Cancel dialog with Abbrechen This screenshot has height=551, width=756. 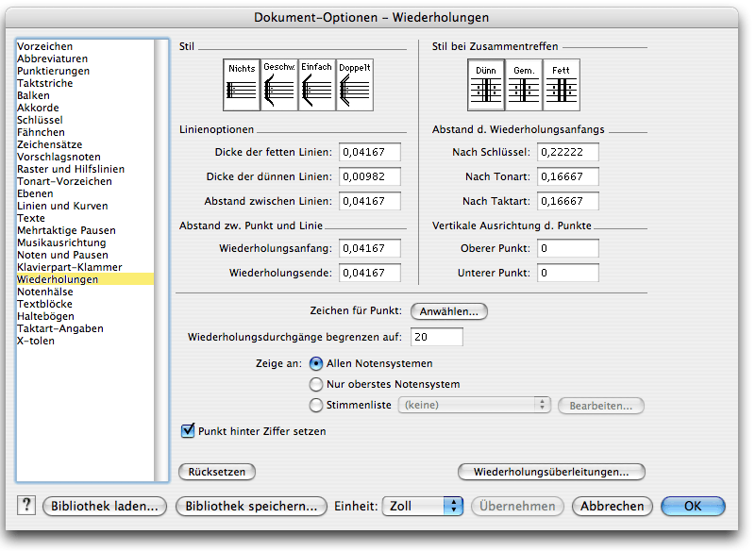(613, 506)
